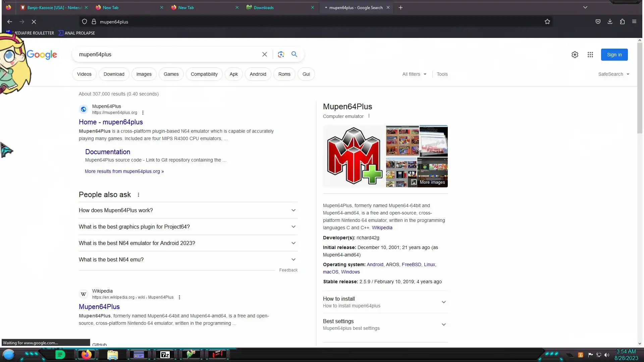Expand 'What is the best N64 emu?'
644x362 pixels.
(x=188, y=259)
